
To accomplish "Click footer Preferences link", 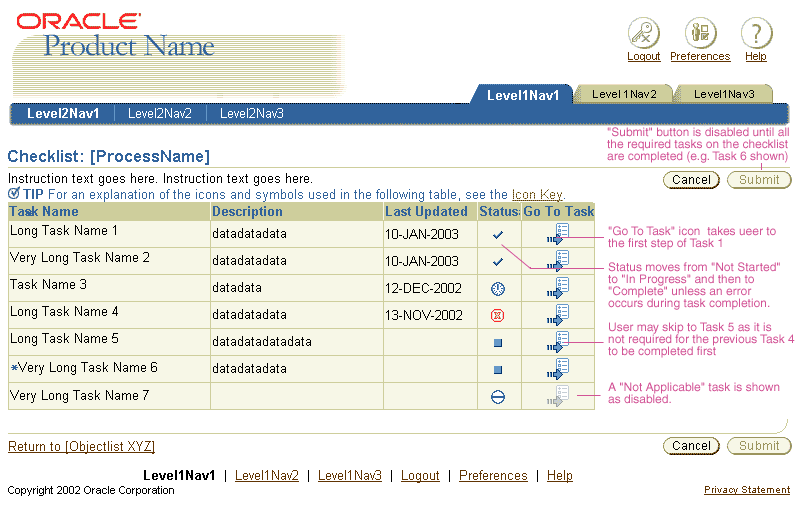I will pos(493,475).
